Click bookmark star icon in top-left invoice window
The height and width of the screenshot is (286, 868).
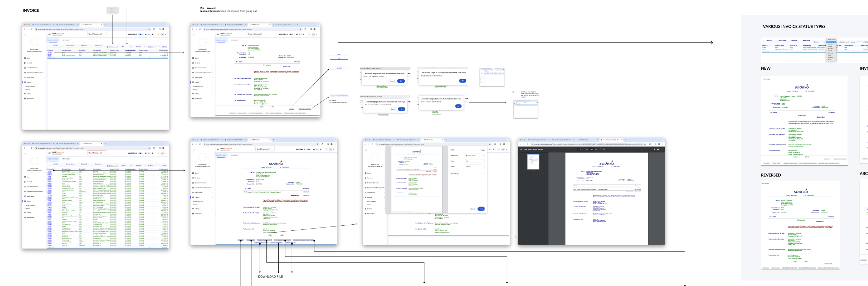point(149,29)
